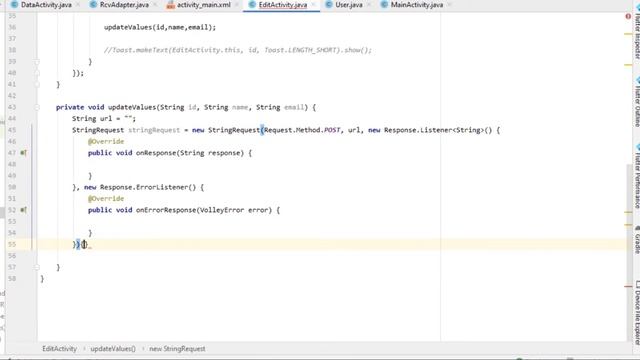
Task: Click the second '@Override' annotation on line 51
Action: (x=106, y=199)
